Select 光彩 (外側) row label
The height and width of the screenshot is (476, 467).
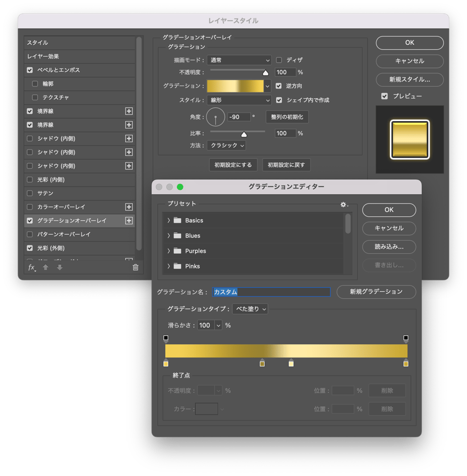pos(51,248)
